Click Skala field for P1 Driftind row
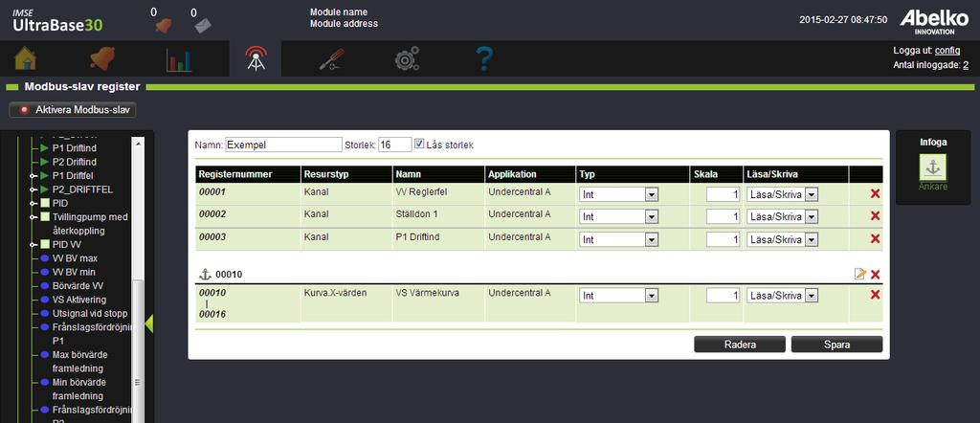 724,239
